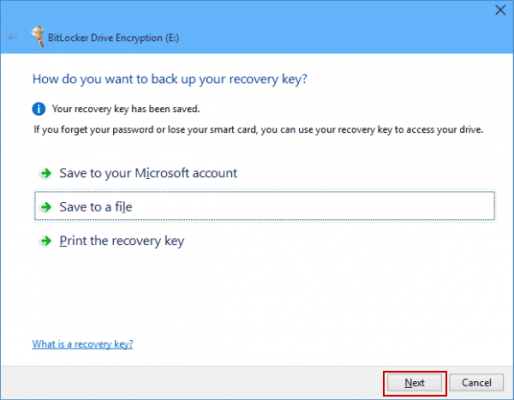The width and height of the screenshot is (514, 400).
Task: Cancel the BitLocker wizard
Action: [476, 382]
